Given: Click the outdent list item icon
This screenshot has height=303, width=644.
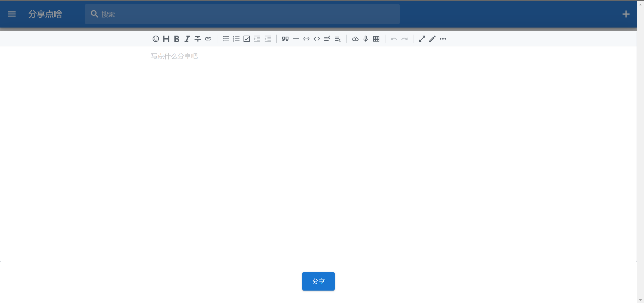Looking at the screenshot, I should click(x=268, y=39).
